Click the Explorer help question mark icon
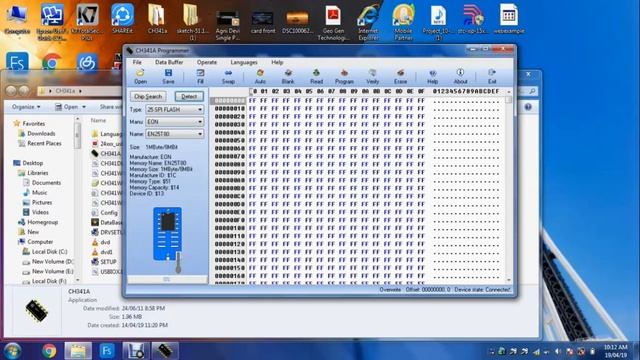Image resolution: width=640 pixels, height=360 pixels. point(528,107)
